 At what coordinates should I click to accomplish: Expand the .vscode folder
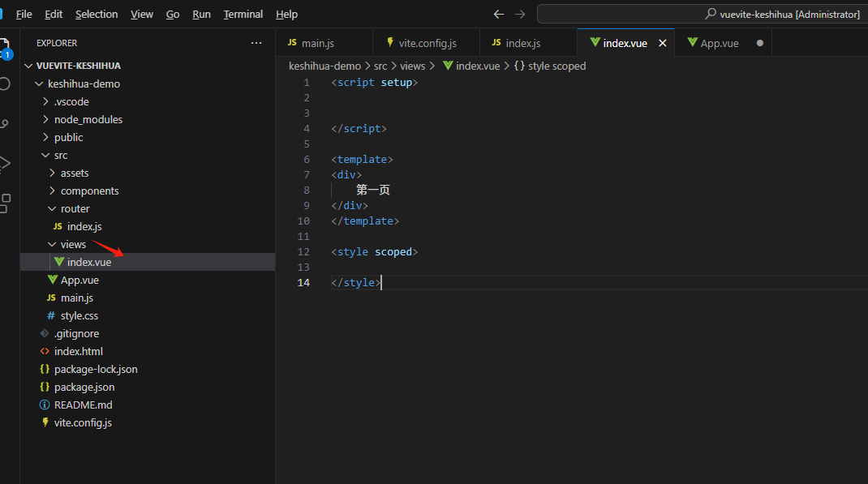[x=71, y=101]
